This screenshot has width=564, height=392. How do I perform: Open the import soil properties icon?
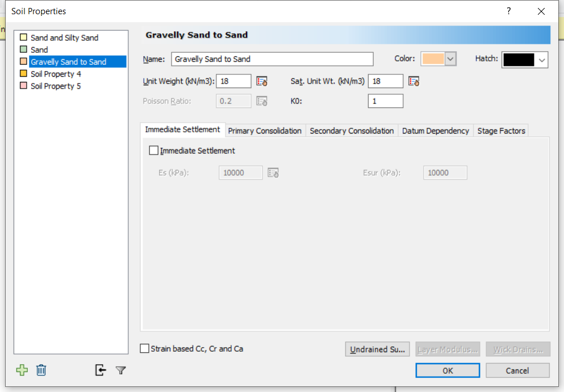(x=100, y=370)
